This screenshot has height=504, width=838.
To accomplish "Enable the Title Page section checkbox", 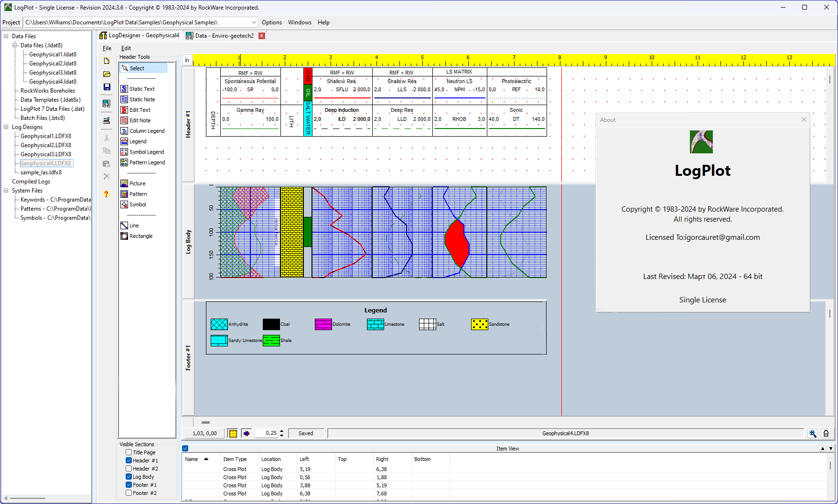I will click(x=129, y=452).
